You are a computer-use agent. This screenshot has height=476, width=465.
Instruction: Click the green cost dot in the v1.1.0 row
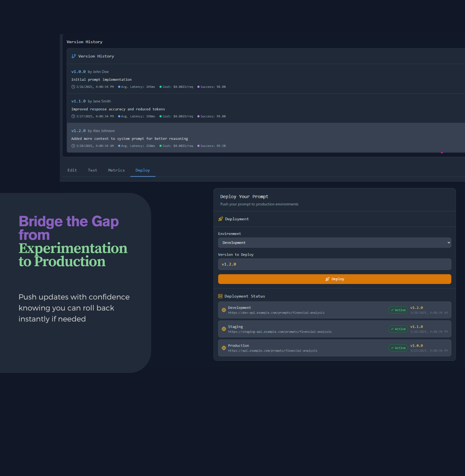161,116
